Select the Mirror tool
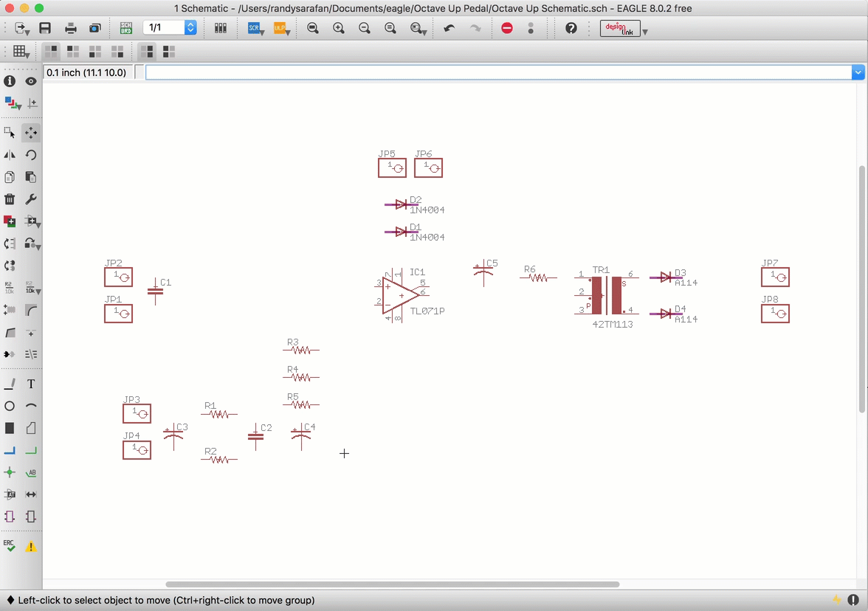This screenshot has height=611, width=868. click(10, 155)
